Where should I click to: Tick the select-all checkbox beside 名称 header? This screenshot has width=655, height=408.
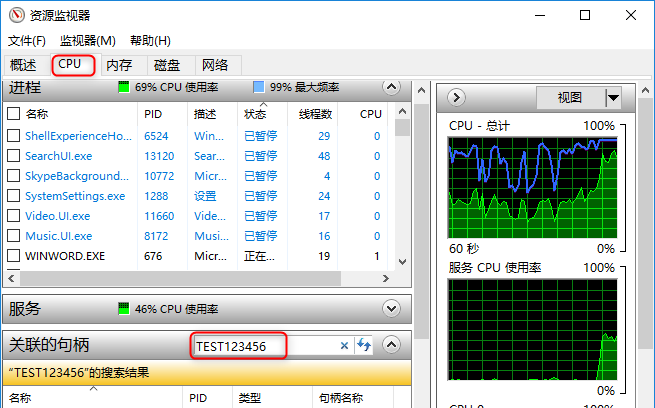[x=14, y=114]
